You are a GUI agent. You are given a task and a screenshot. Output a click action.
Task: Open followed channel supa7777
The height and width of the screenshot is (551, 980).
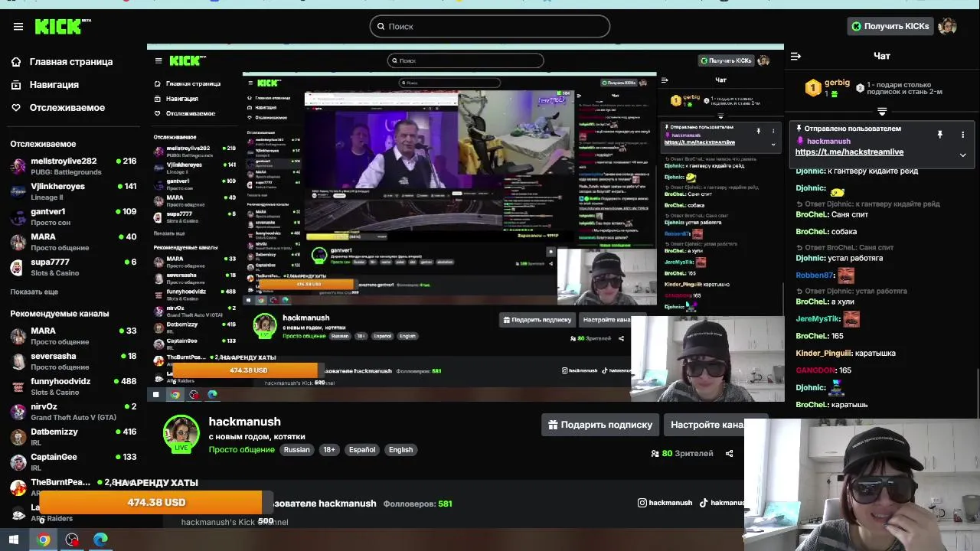click(x=73, y=267)
